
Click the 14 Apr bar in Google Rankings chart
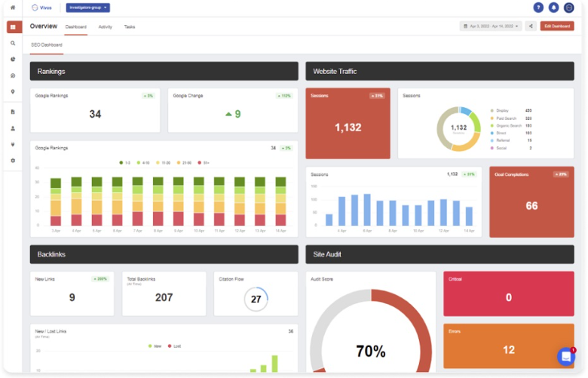click(x=280, y=201)
